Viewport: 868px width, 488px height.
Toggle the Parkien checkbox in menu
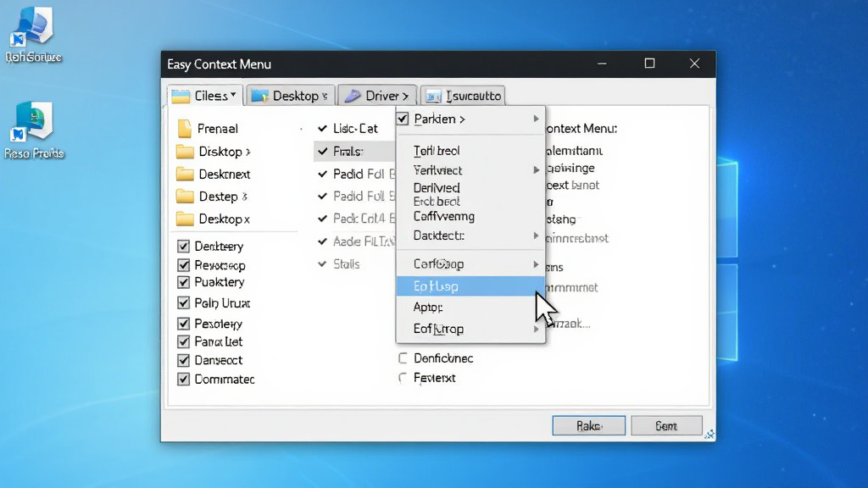403,119
